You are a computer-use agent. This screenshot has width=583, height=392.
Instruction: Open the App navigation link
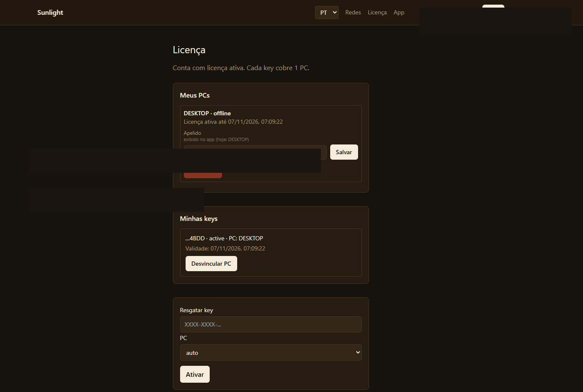(x=399, y=13)
